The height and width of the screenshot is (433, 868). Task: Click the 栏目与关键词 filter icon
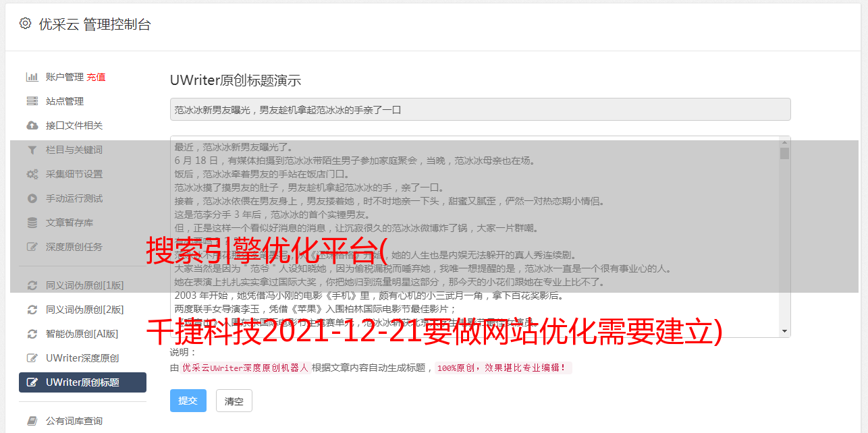[32, 150]
